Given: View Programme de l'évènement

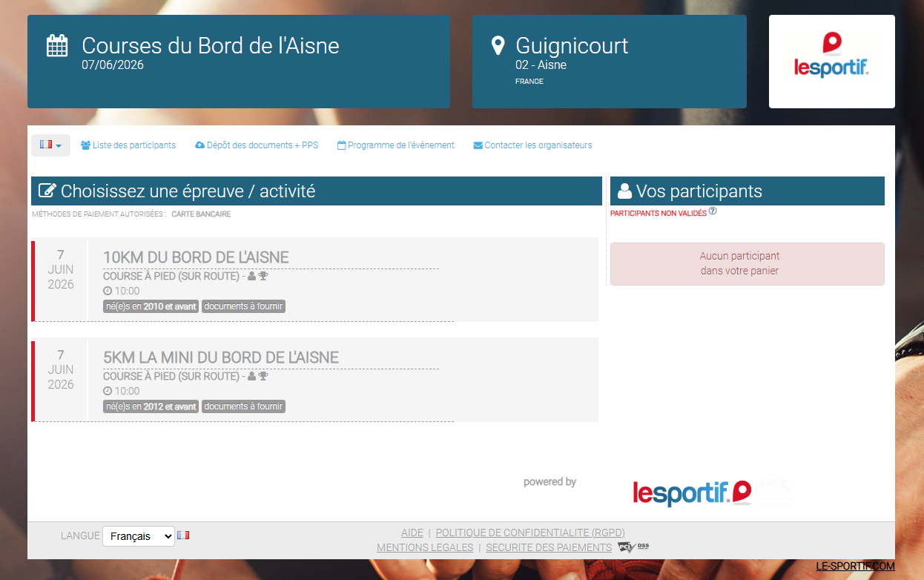Looking at the screenshot, I should tap(396, 145).
